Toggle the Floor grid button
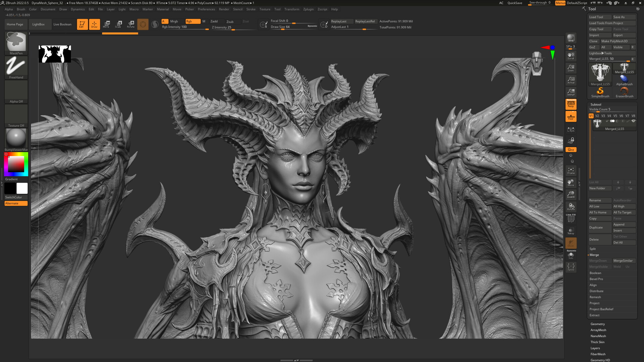Screen dimensions: 644x362 pos(571,117)
